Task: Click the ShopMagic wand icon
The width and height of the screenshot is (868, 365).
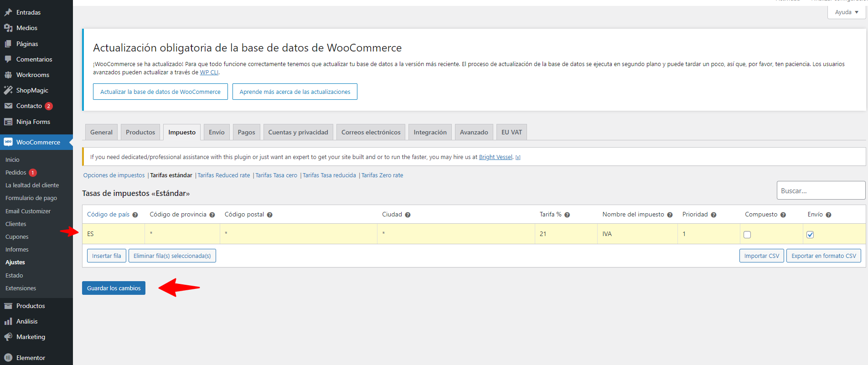Action: [8, 90]
